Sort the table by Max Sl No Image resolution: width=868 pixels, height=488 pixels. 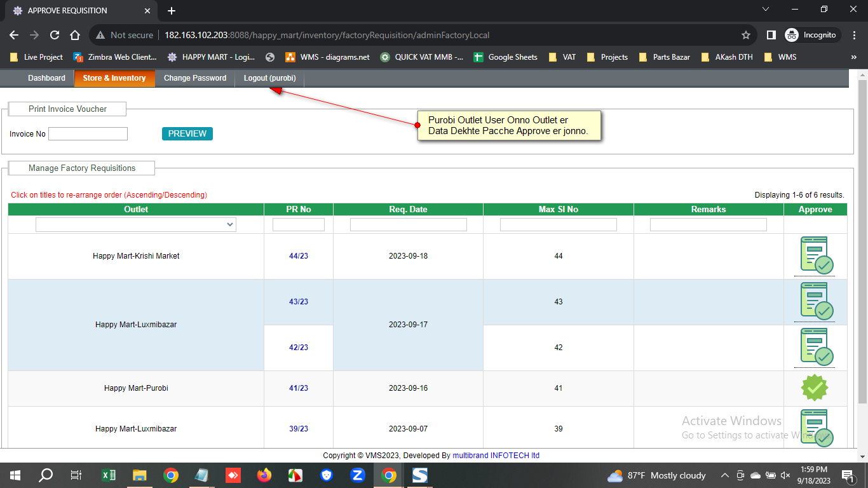tap(559, 209)
